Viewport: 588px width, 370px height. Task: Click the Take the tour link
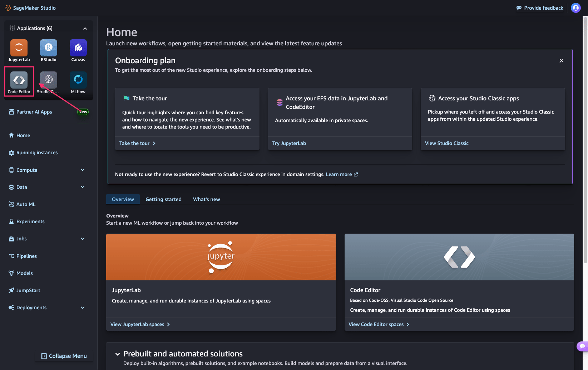[x=137, y=143]
